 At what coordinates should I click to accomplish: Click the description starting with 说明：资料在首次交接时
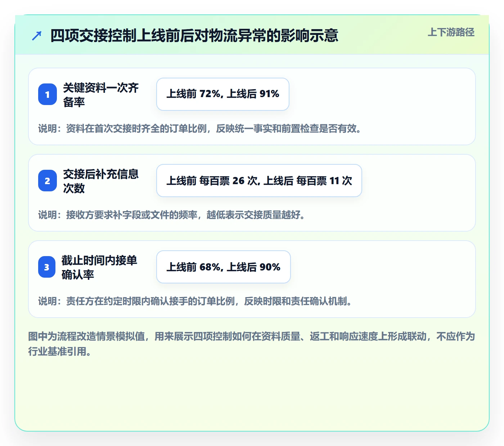click(x=200, y=128)
